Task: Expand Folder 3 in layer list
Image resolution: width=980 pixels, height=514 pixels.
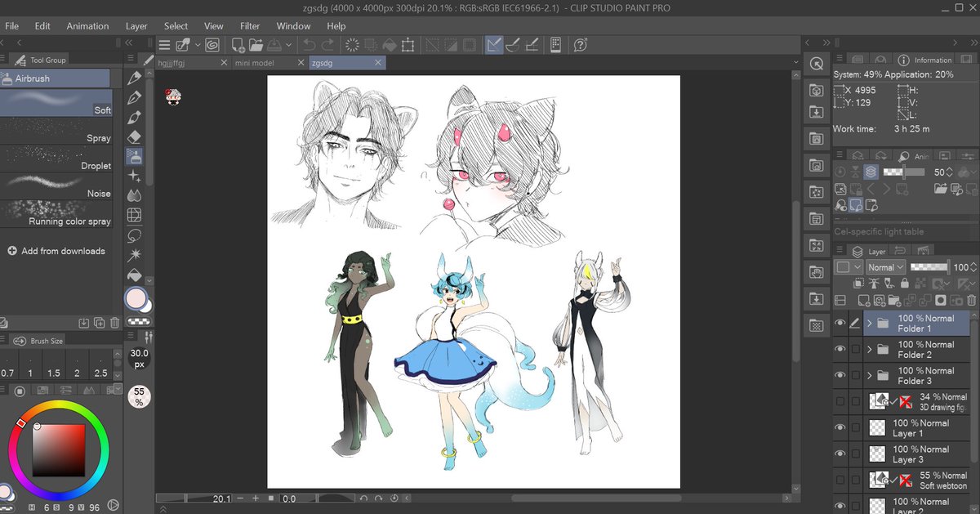Action: (869, 376)
